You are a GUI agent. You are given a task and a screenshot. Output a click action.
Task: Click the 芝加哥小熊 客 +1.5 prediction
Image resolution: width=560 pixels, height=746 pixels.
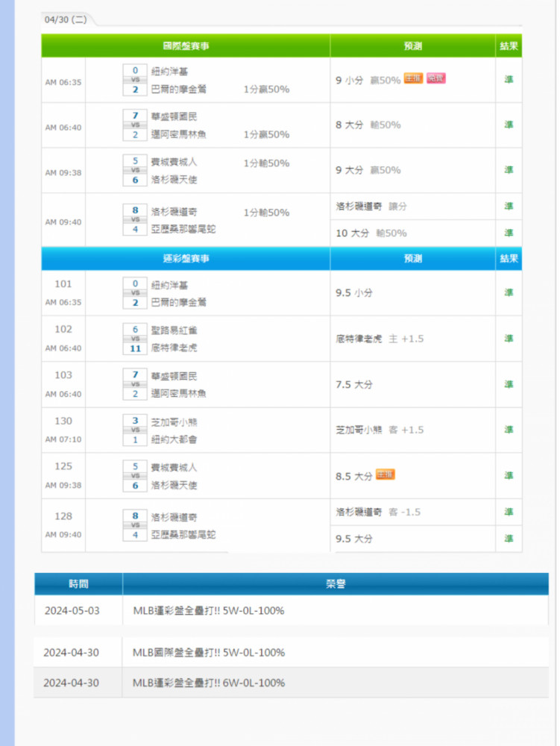pyautogui.click(x=380, y=430)
